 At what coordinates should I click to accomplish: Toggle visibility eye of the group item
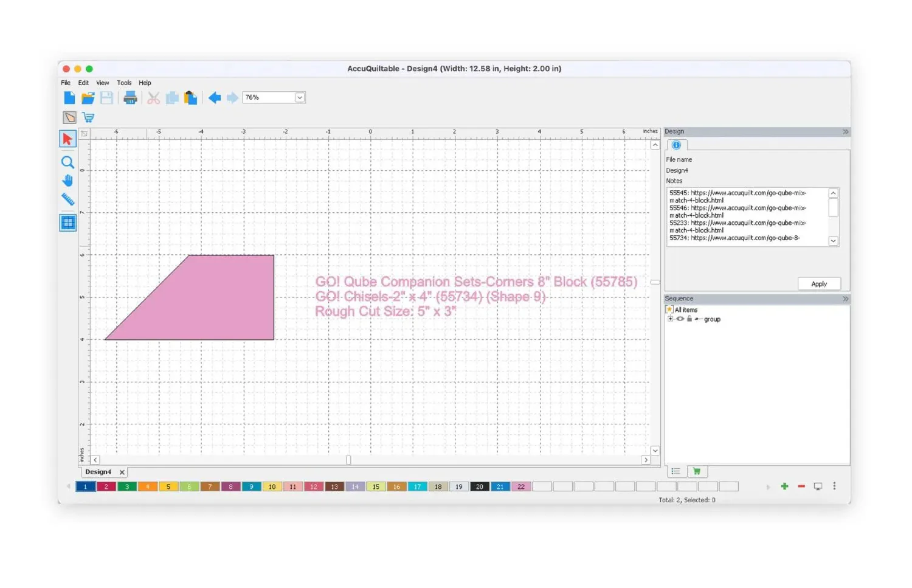click(x=680, y=319)
